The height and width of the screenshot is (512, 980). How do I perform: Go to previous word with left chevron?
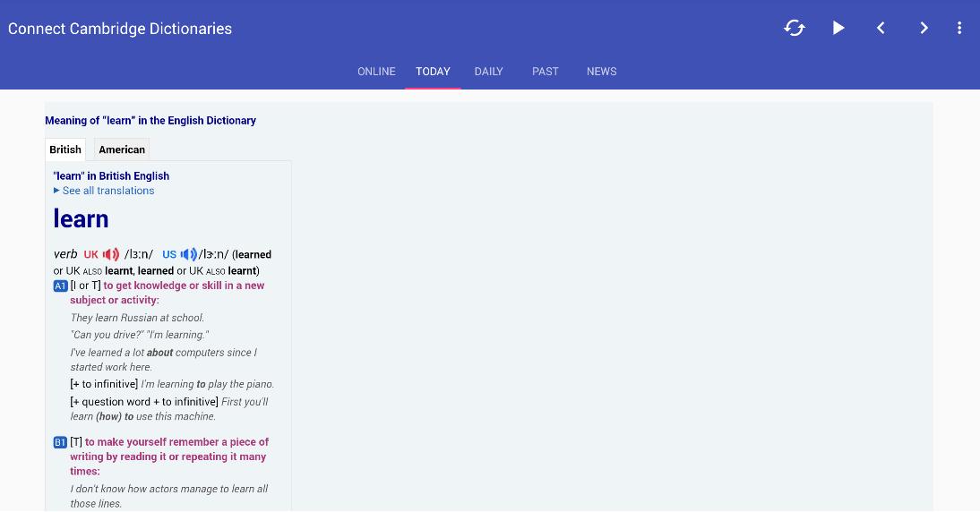tap(881, 28)
